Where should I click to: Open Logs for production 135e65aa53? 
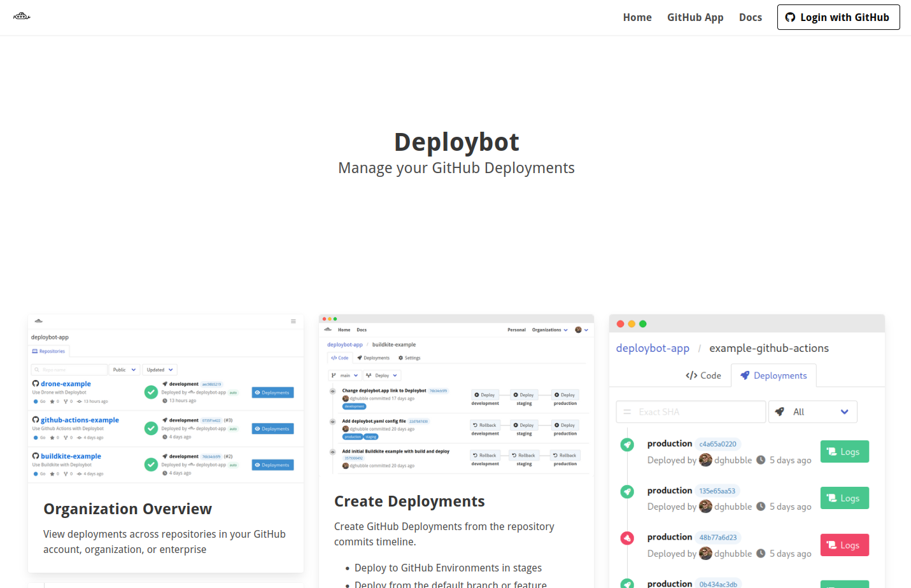(844, 498)
